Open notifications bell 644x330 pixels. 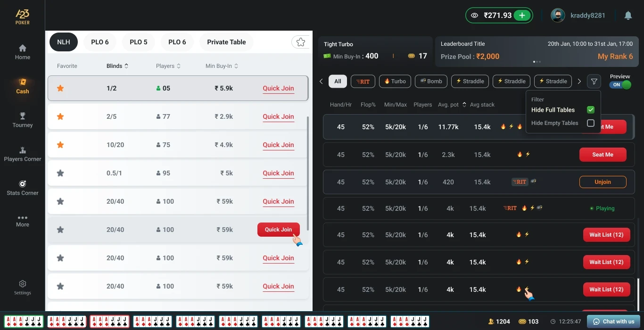pyautogui.click(x=628, y=16)
